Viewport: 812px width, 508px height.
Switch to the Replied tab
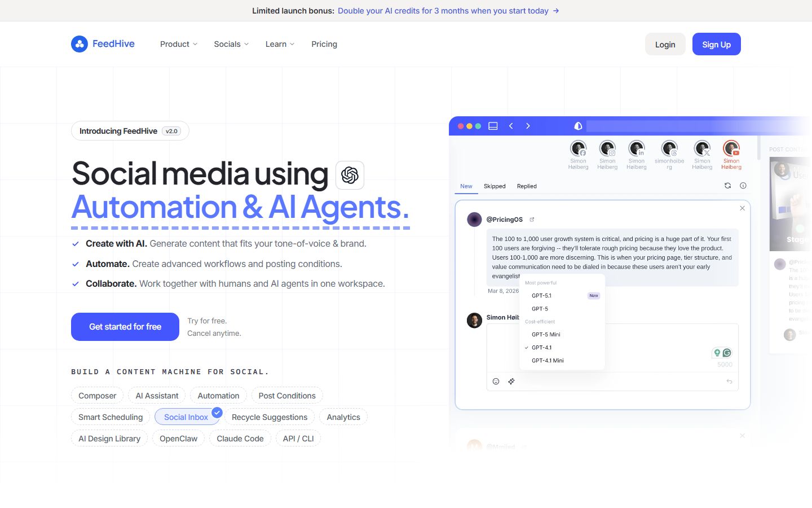click(527, 186)
